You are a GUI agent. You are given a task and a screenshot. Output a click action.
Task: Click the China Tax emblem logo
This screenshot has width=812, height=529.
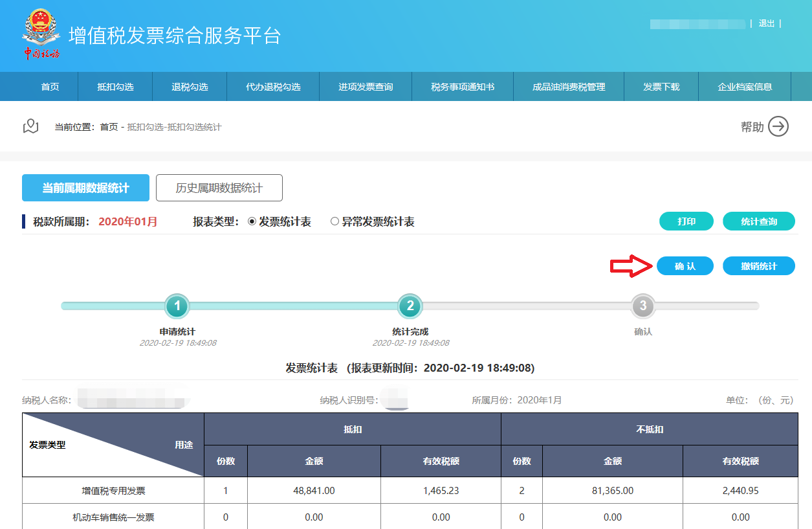[x=41, y=34]
